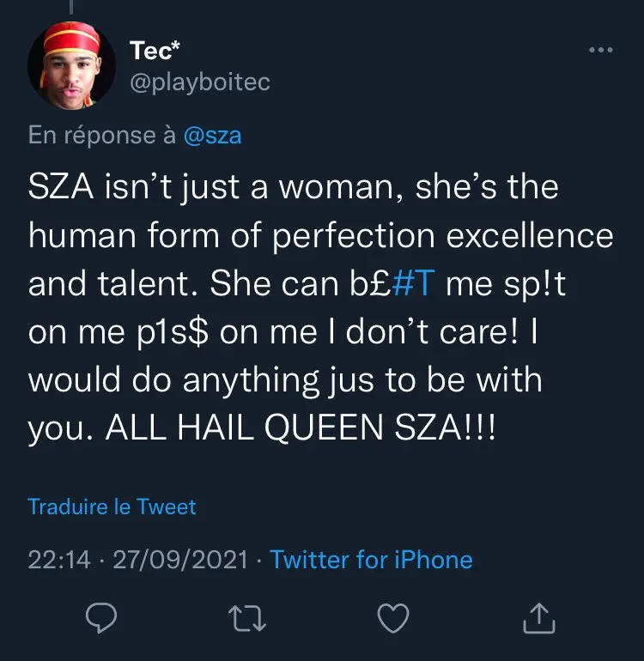
Task: Click Traduire le Tweet to translate
Action: coord(112,506)
